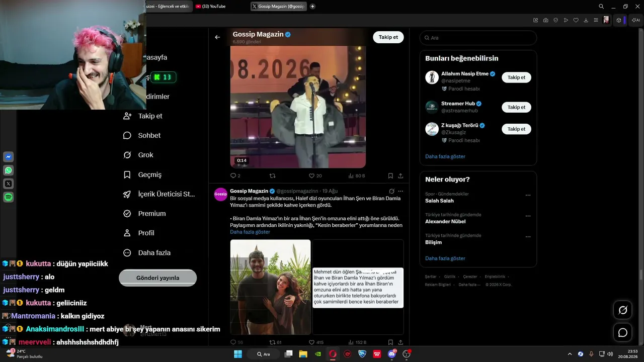Repost the post with 61 reposts

pos(276,342)
